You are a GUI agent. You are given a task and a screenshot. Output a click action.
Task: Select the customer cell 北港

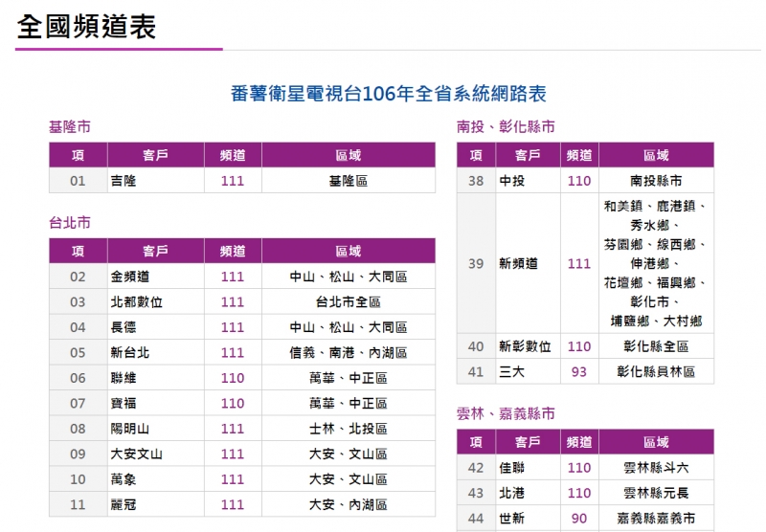coord(529,493)
